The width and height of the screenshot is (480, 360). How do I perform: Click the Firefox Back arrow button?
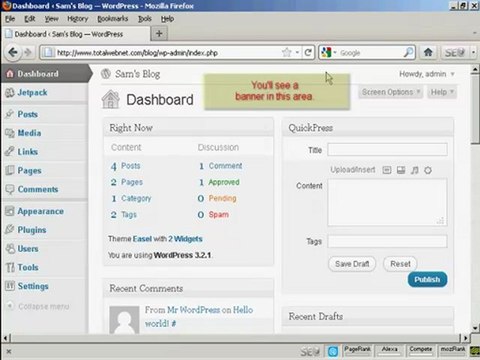pyautogui.click(x=13, y=52)
